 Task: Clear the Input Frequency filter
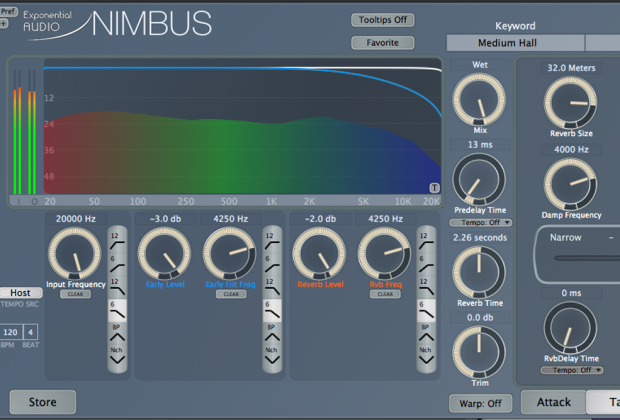point(75,294)
